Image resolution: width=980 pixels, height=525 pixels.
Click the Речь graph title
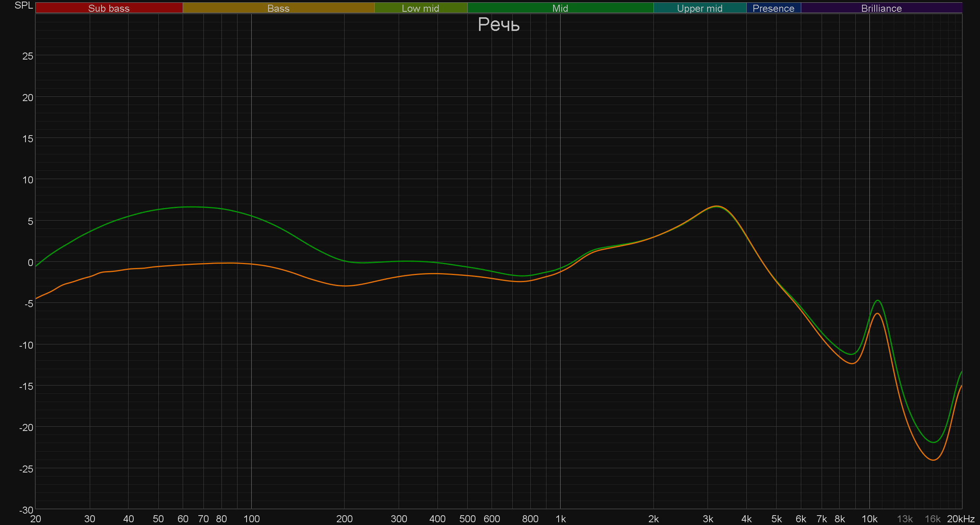[x=499, y=25]
